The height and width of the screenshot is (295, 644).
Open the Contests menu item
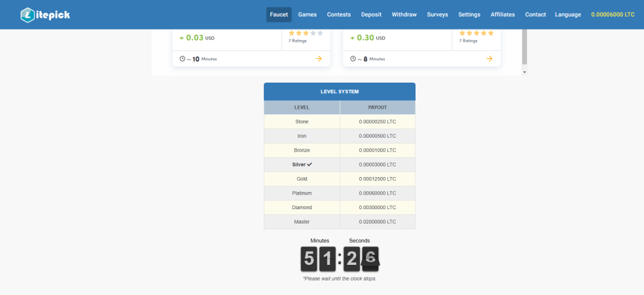(x=339, y=14)
